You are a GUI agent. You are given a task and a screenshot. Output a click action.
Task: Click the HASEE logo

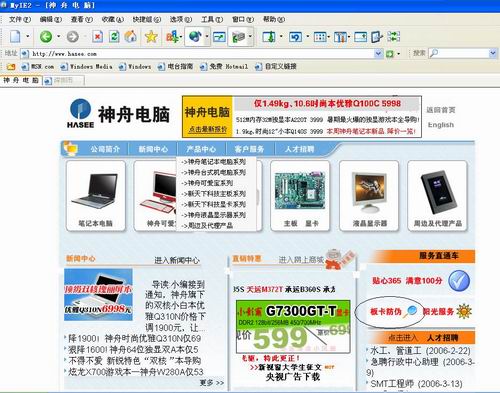[80, 113]
